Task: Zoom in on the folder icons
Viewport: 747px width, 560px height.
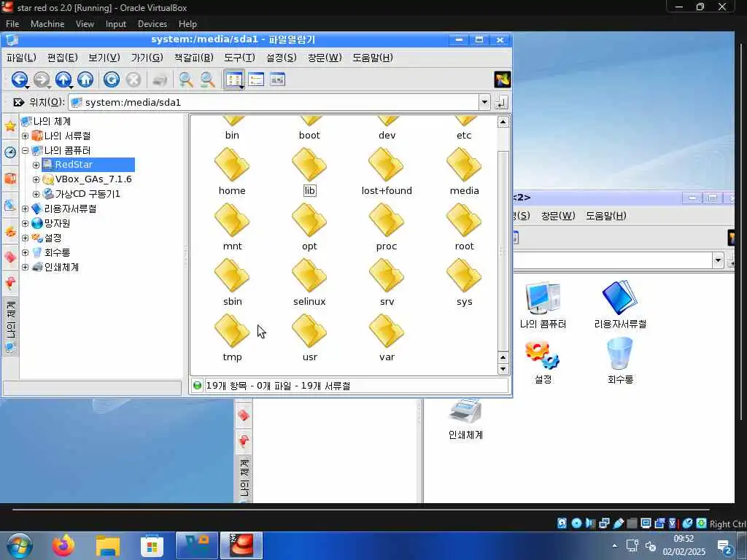Action: click(186, 79)
